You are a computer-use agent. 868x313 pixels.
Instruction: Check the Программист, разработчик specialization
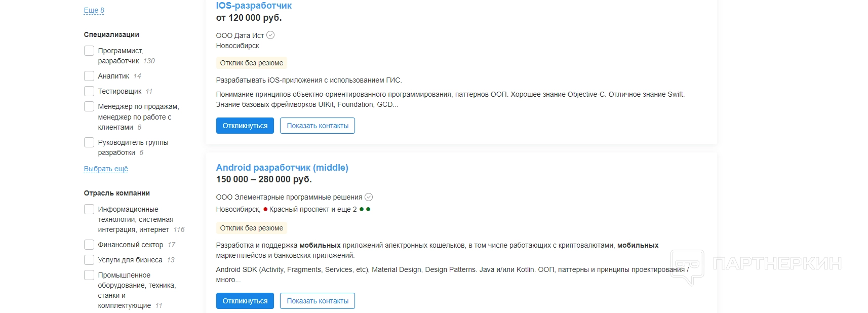coord(89,51)
